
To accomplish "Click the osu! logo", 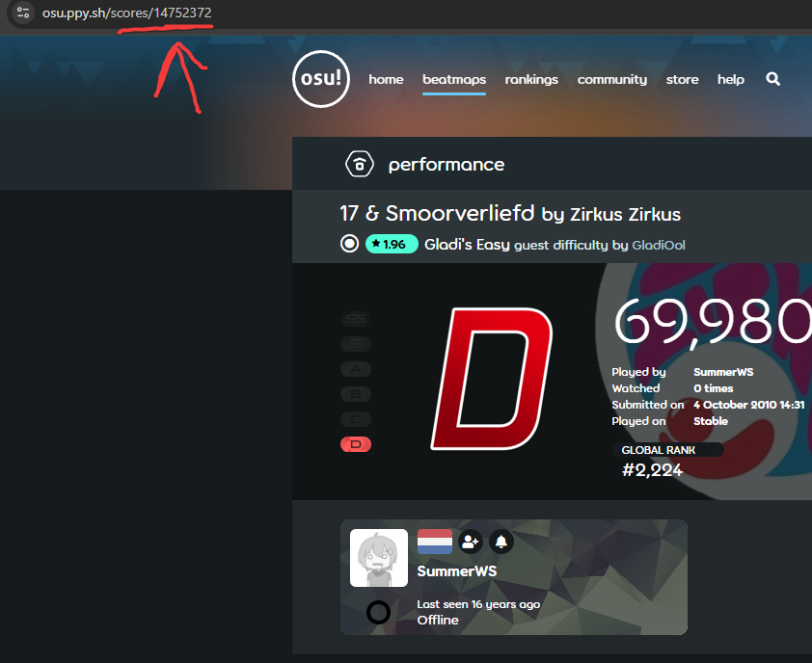I will tap(321, 79).
